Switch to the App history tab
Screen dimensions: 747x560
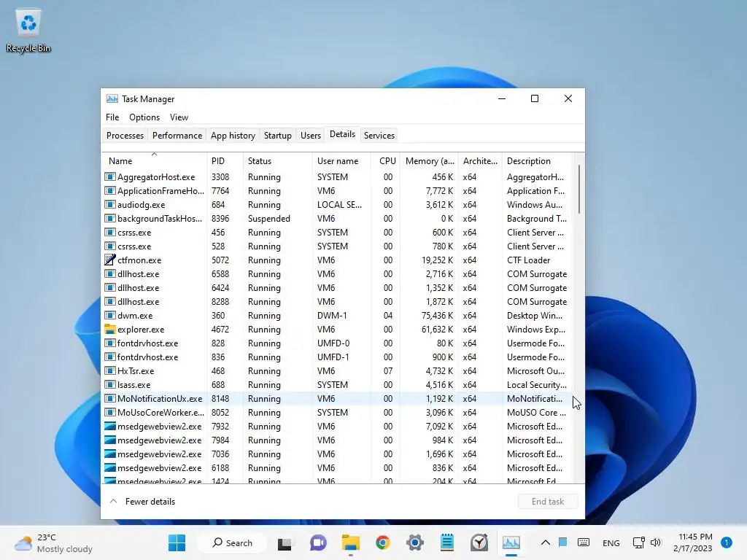tap(233, 135)
